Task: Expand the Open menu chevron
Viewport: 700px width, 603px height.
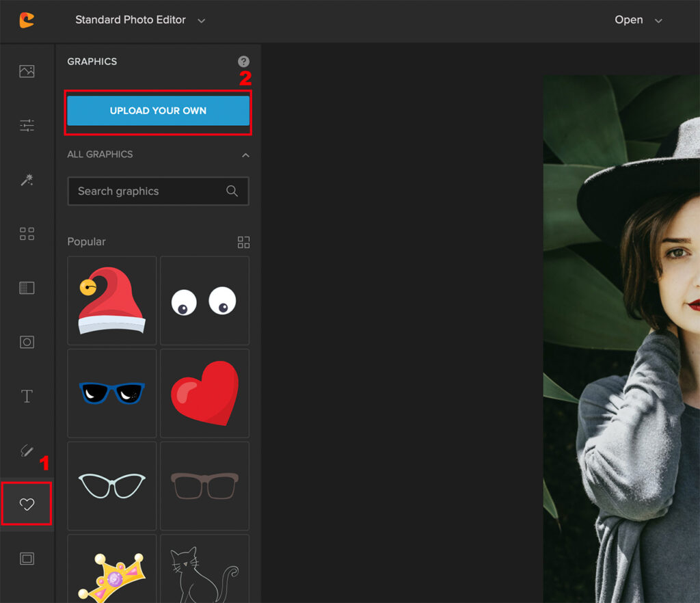Action: (658, 21)
